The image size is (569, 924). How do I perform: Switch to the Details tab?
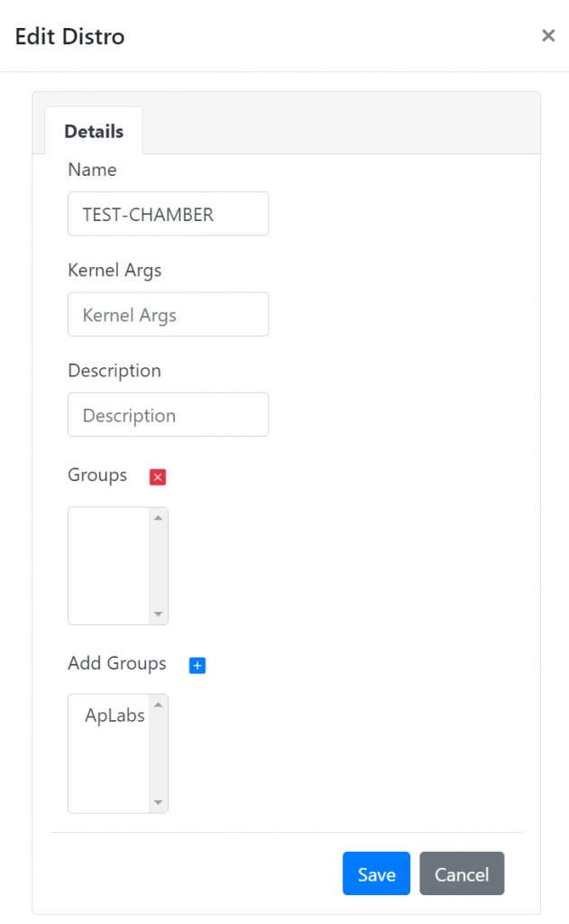point(94,131)
